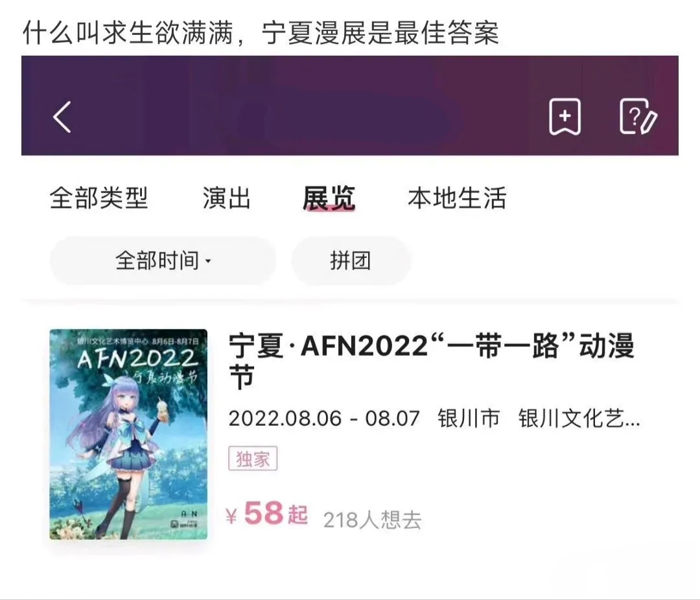The height and width of the screenshot is (600, 700).
Task: Click the 银川文化艺… venue text
Action: point(579,419)
